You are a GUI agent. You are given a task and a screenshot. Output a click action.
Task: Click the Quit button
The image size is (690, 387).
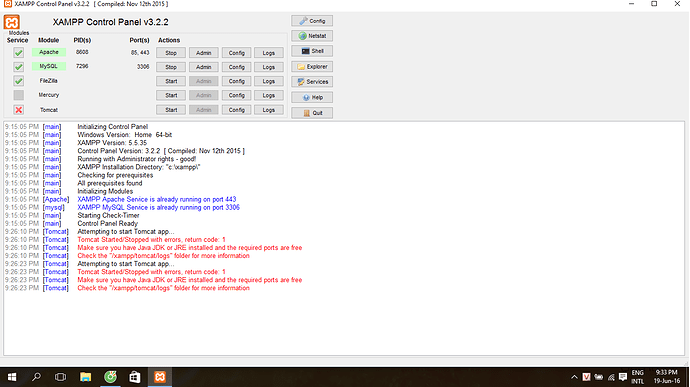pos(312,113)
